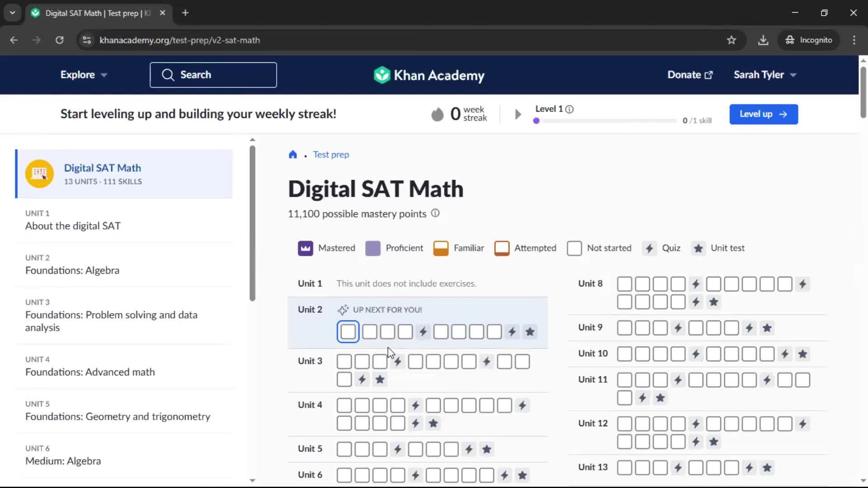Image resolution: width=868 pixels, height=488 pixels.
Task: Open Unit 5 first quiz lightning icon
Action: pyautogui.click(x=397, y=449)
